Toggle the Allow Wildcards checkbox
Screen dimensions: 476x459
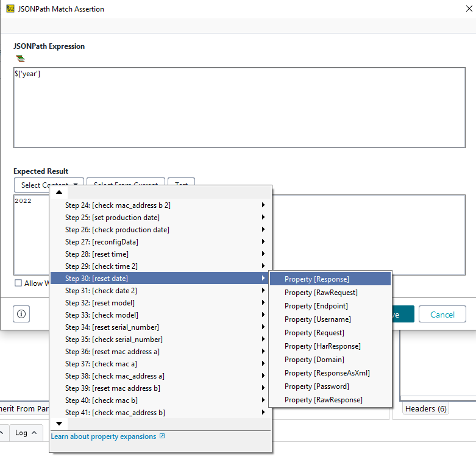point(18,283)
